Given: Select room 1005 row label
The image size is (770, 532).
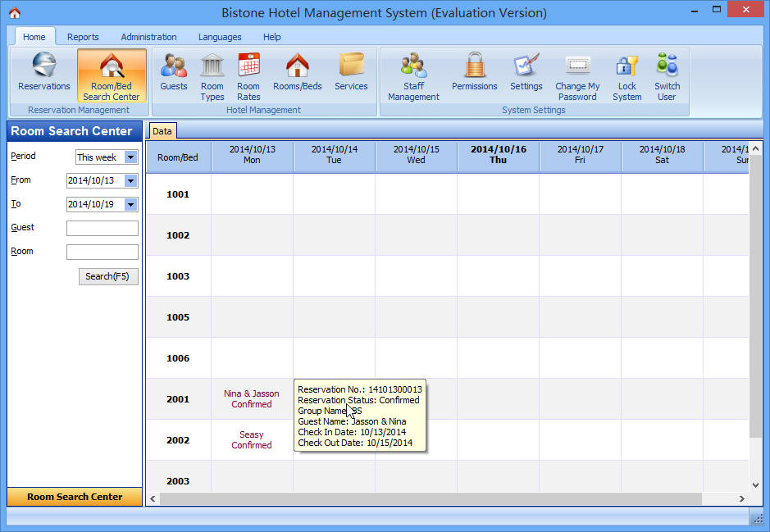Looking at the screenshot, I should (x=178, y=317).
